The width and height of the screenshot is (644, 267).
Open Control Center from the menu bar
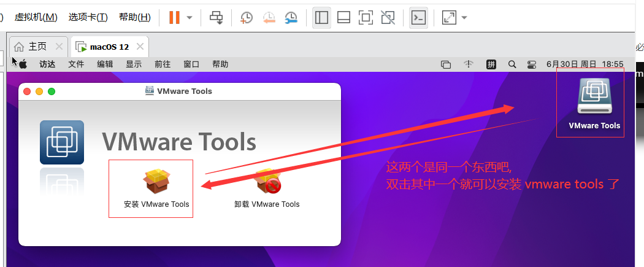tap(532, 64)
